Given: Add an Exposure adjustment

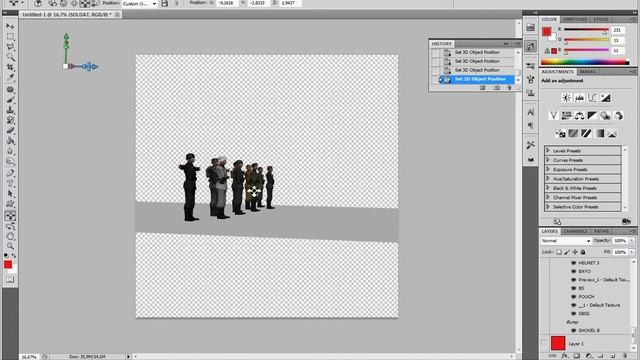Looking at the screenshot, I should (605, 98).
